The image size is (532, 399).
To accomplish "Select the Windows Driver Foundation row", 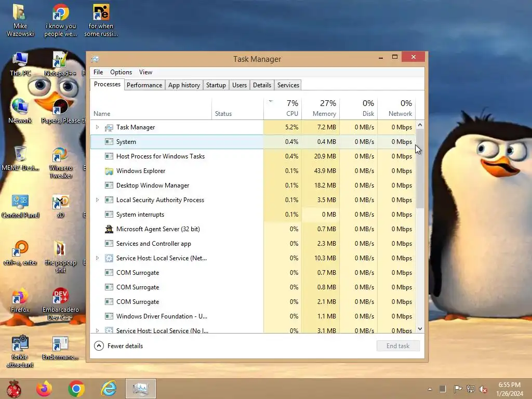I will [x=253, y=316].
